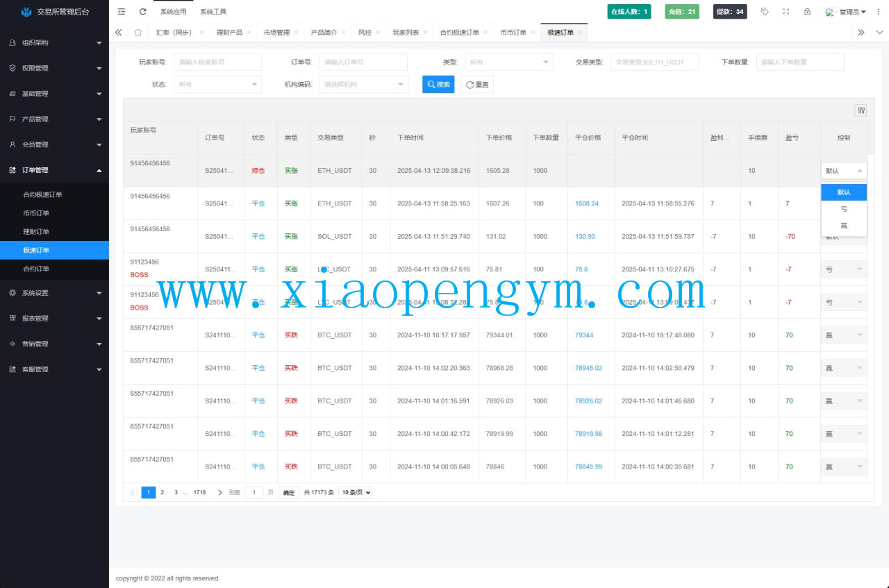Jump to last page 1718
This screenshot has height=588, width=889.
[199, 492]
